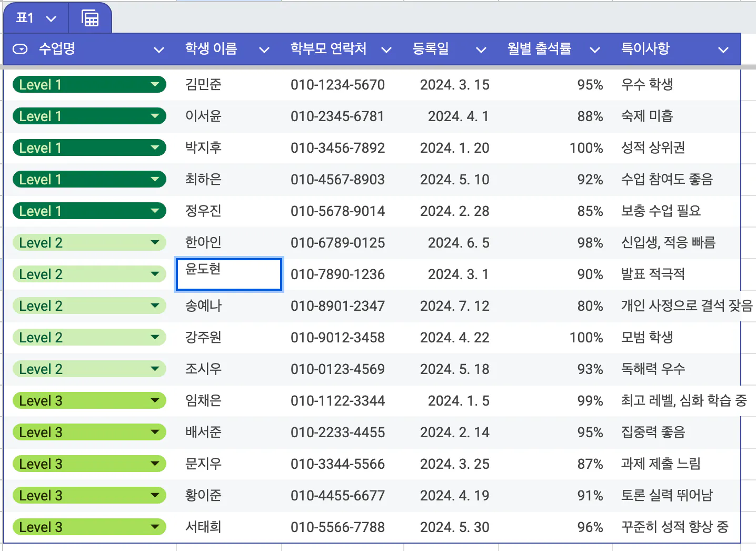Select the selected cell containing 윤도현
The image size is (756, 551).
(229, 274)
